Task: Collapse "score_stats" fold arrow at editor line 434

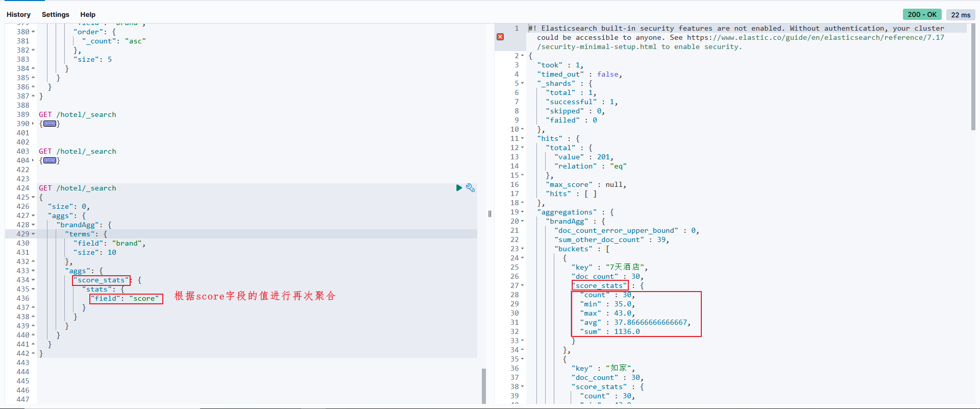Action: 33,280
